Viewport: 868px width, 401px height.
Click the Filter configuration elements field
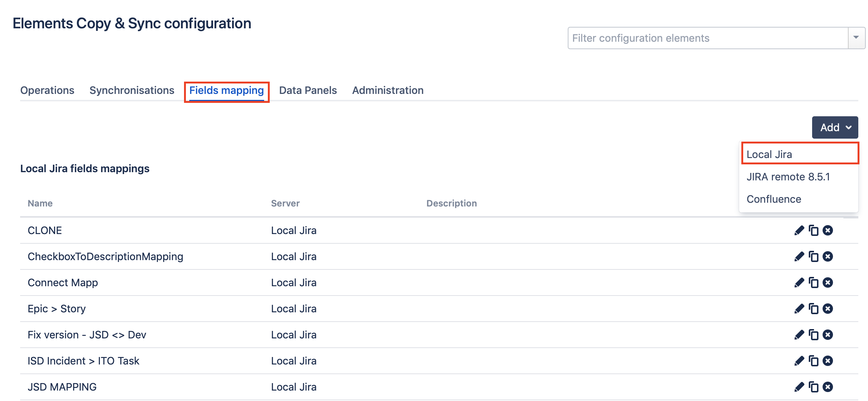point(708,38)
